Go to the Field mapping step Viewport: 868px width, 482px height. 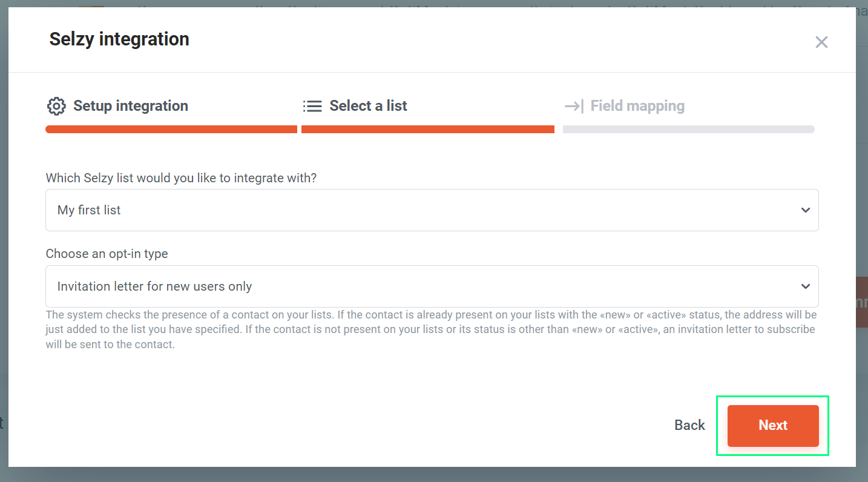(637, 106)
